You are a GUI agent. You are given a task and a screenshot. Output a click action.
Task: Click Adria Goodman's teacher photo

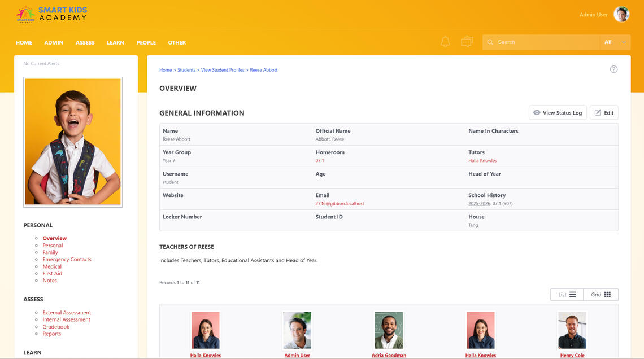[389, 330]
